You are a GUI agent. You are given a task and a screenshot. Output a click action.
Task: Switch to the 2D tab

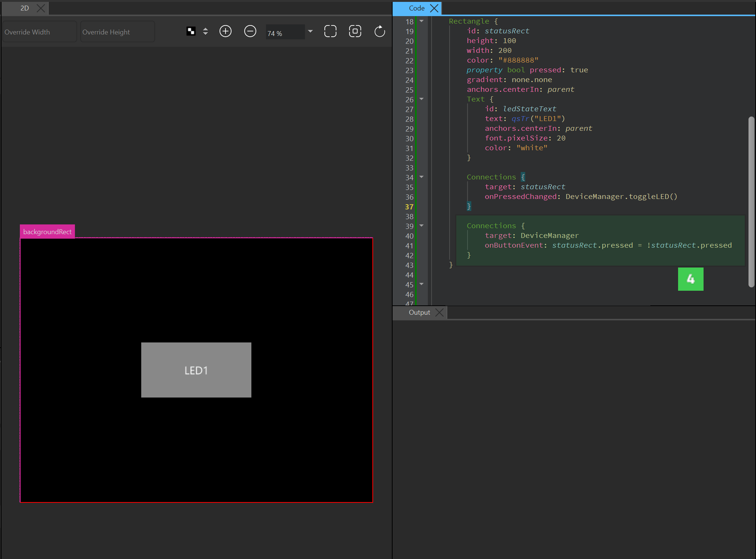(x=25, y=8)
